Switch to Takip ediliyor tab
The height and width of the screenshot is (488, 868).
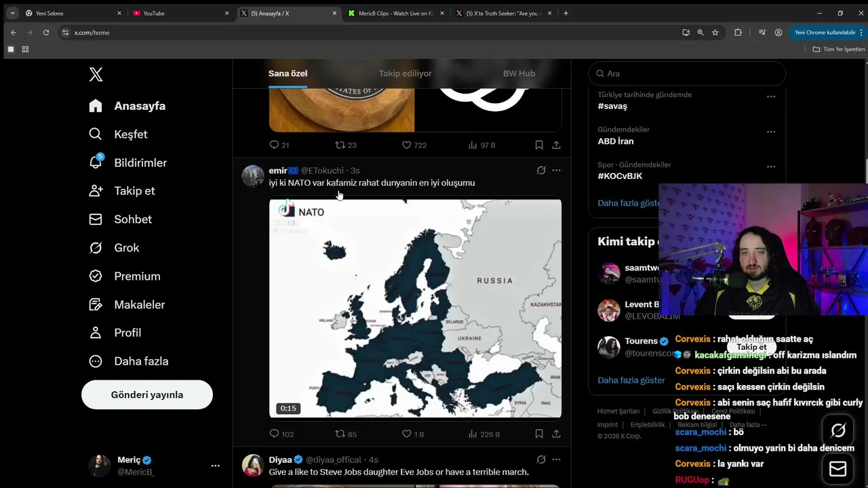tap(405, 73)
